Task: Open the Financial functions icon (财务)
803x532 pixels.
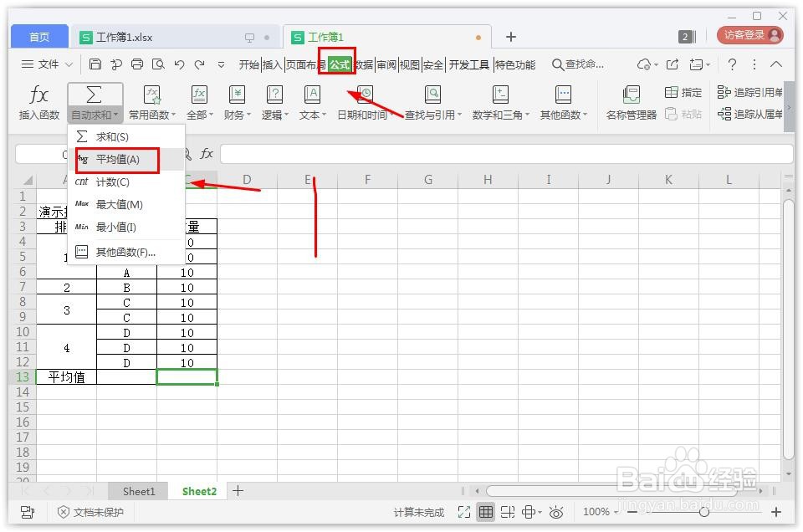Action: tap(237, 95)
